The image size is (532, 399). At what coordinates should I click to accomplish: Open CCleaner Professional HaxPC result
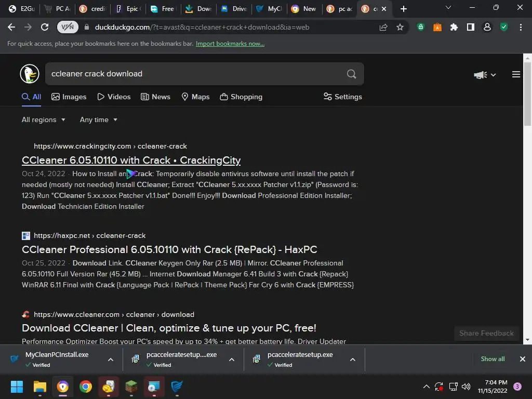click(169, 250)
